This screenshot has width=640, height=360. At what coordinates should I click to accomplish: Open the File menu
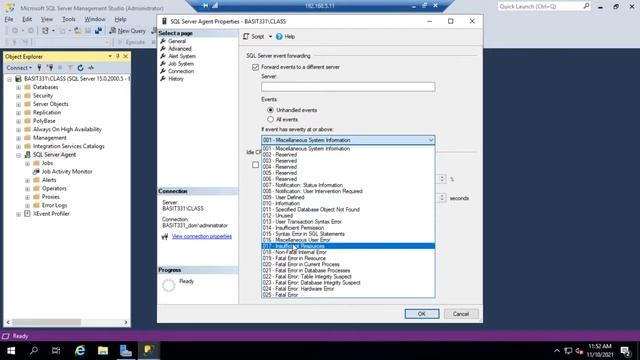point(9,19)
